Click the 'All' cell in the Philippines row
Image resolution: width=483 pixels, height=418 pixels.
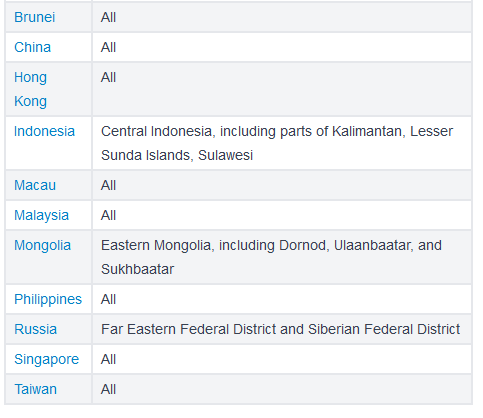(x=282, y=299)
